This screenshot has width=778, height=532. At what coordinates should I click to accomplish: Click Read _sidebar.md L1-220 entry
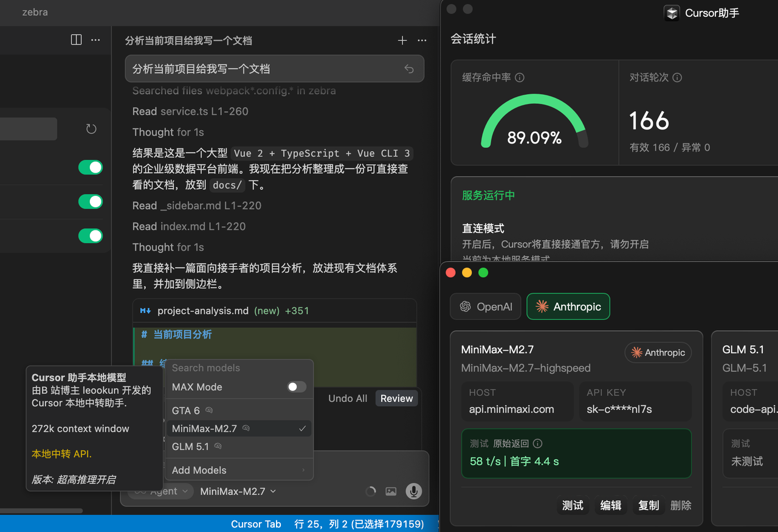[197, 206]
